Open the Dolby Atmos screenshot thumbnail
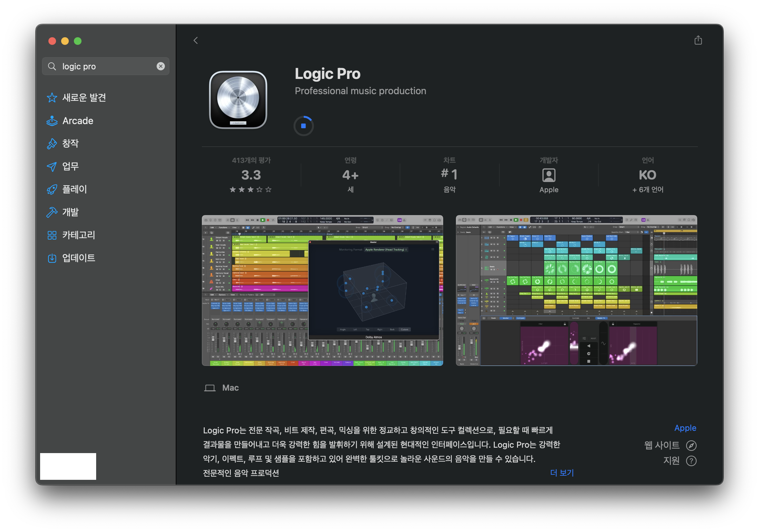 322,290
